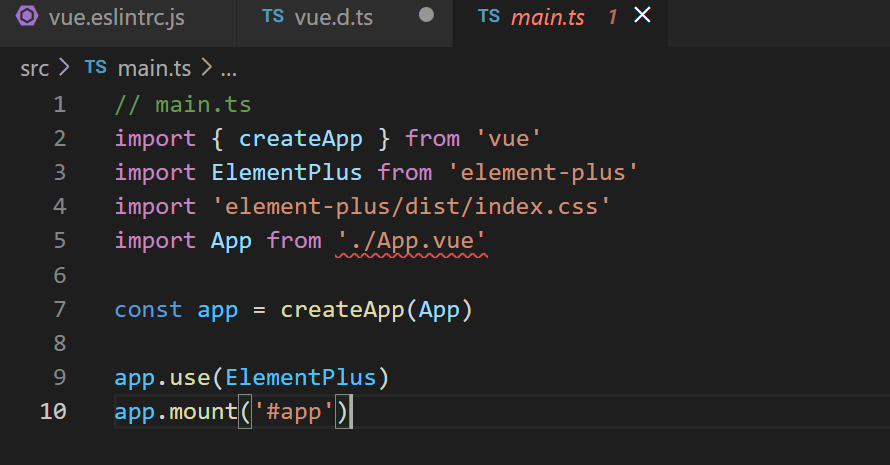This screenshot has height=465, width=890.
Task: Click the breadcrumb chevron after main.ts
Action: pos(207,68)
